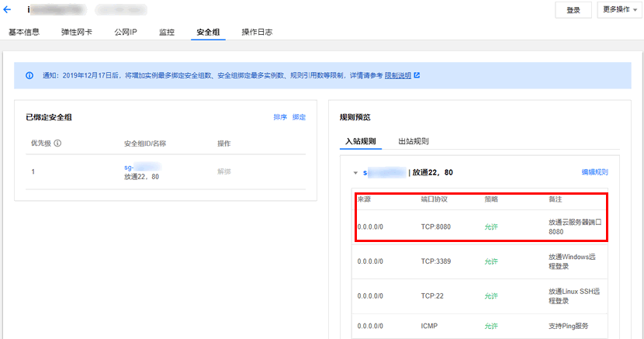The width and height of the screenshot is (644, 339).
Task: Click the info icon beside 优先级
Action: [x=57, y=144]
